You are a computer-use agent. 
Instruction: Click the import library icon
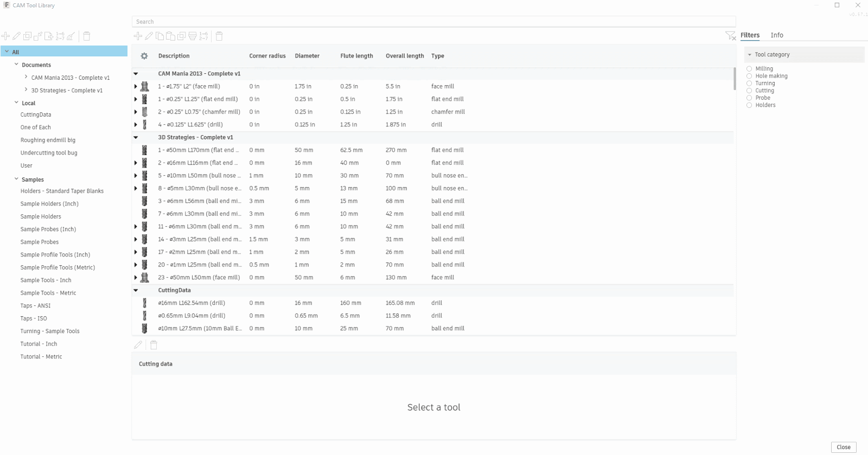(38, 36)
